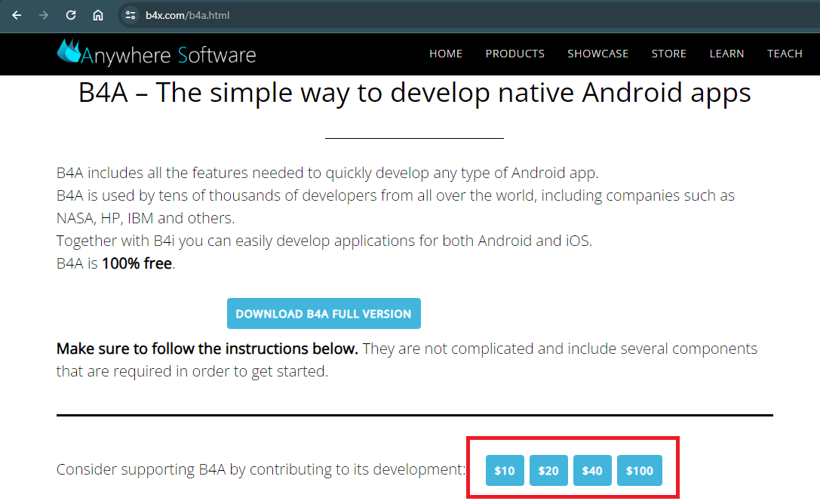Contribute $40 to B4A development
The height and width of the screenshot is (504, 820).
(592, 471)
